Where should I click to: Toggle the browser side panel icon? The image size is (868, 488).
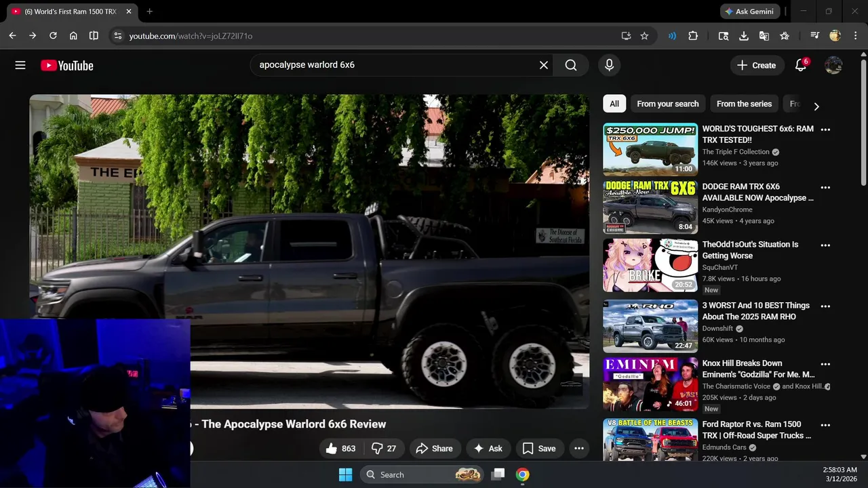94,36
